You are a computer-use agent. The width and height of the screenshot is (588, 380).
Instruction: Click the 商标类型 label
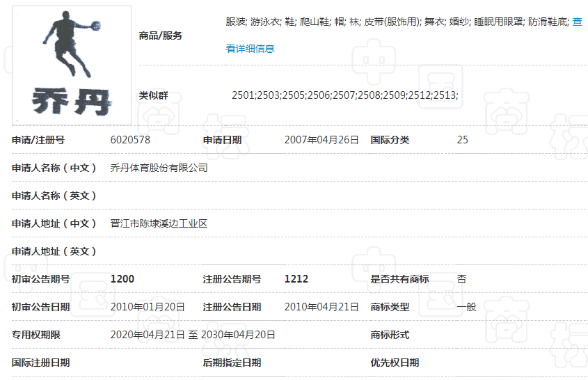pyautogui.click(x=390, y=307)
